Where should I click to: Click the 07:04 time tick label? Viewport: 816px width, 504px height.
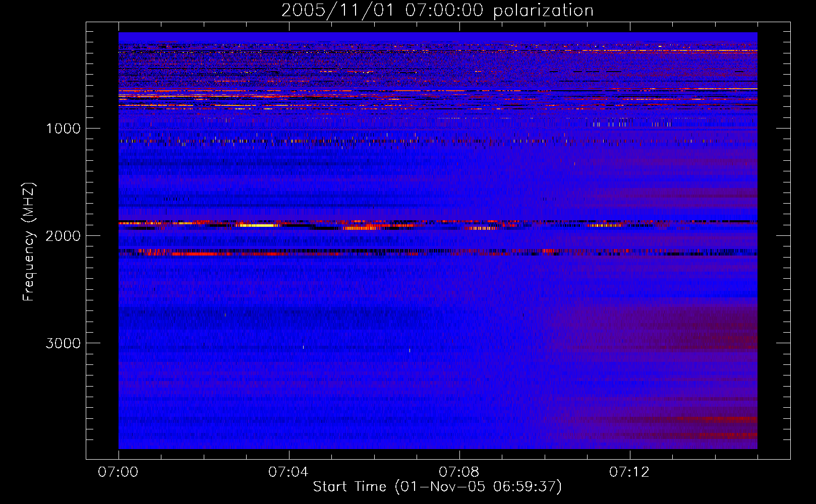point(288,472)
